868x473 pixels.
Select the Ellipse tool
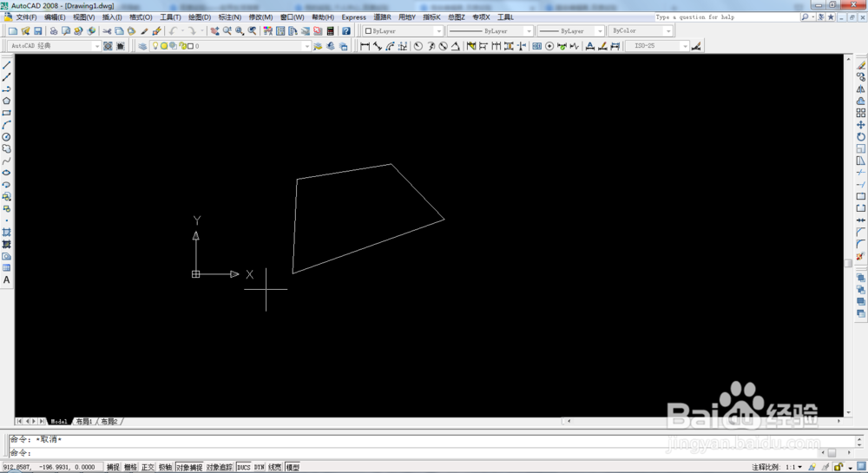click(x=7, y=173)
